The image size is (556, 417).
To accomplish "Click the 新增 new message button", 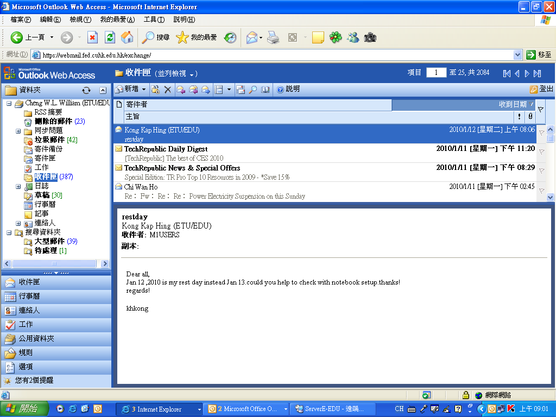I will pos(128,89).
